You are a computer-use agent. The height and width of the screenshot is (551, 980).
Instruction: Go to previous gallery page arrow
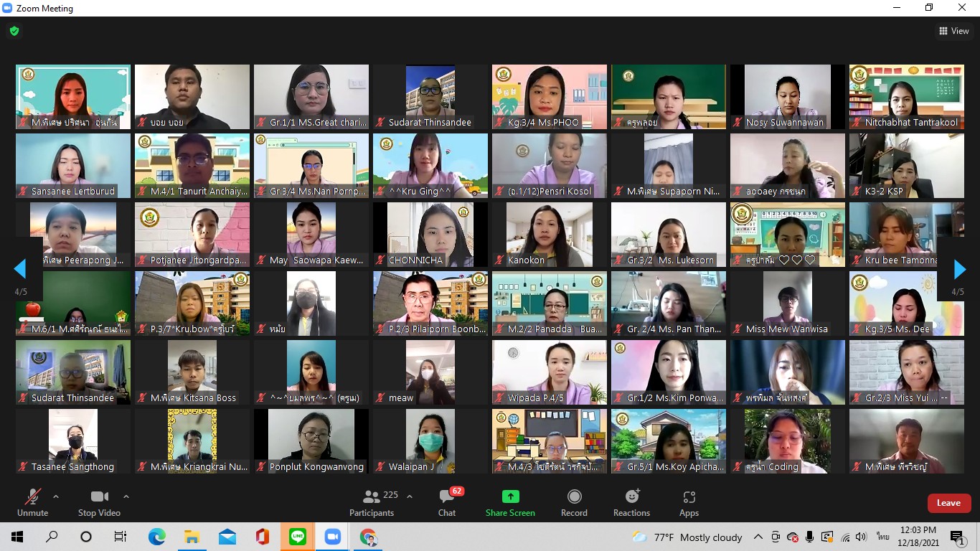20,269
